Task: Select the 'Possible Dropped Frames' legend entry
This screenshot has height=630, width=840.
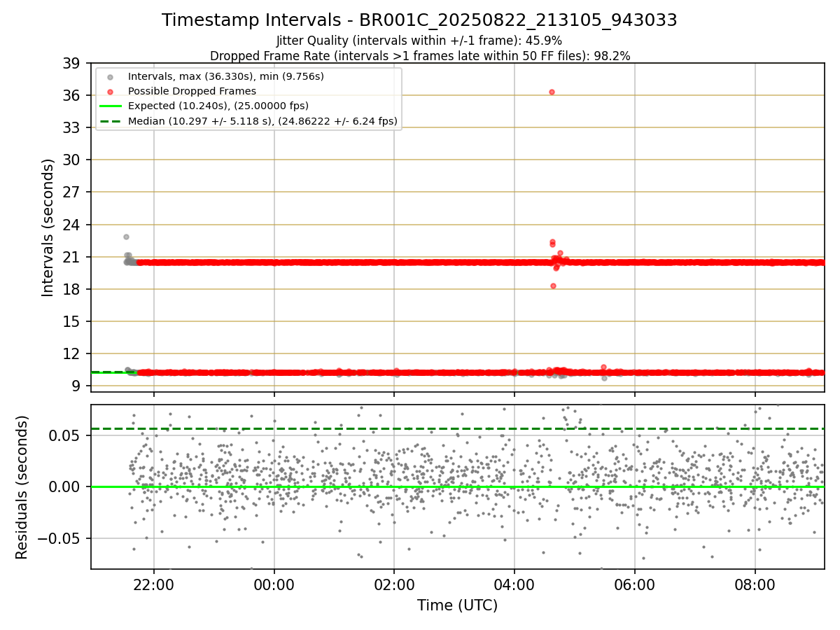Action: (192, 91)
